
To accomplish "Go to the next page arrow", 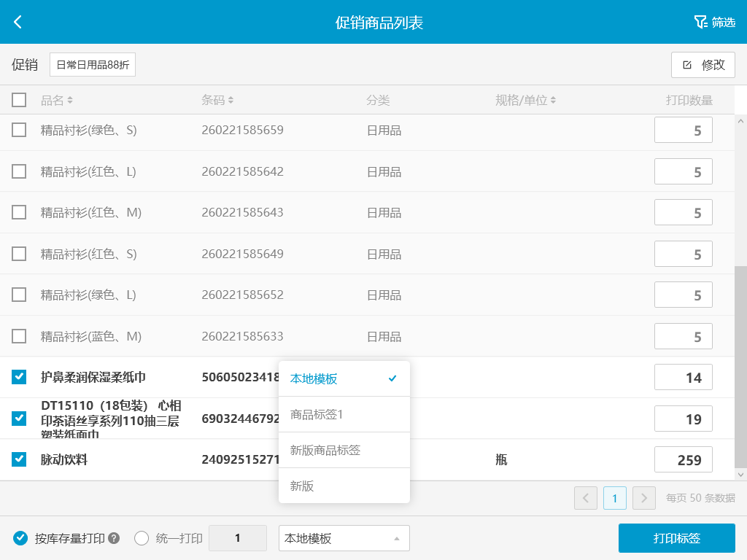I will (x=643, y=498).
